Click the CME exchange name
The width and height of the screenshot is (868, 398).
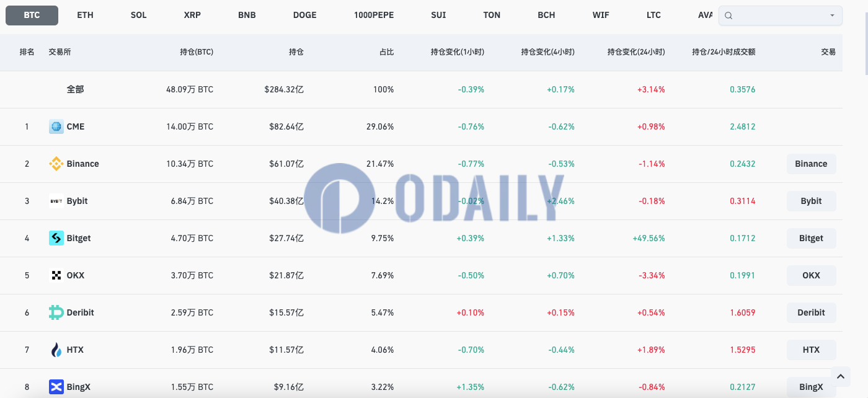[x=76, y=126]
